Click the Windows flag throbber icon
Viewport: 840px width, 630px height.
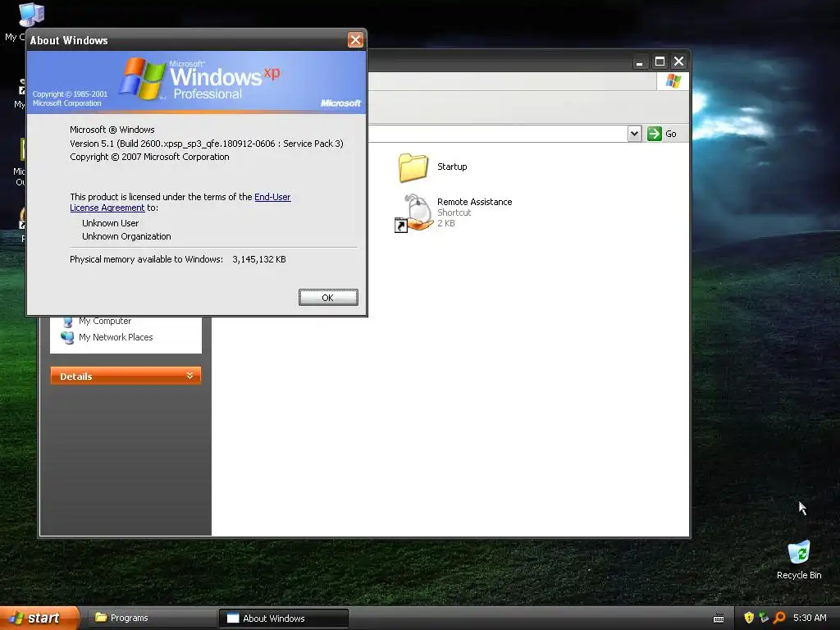(673, 81)
